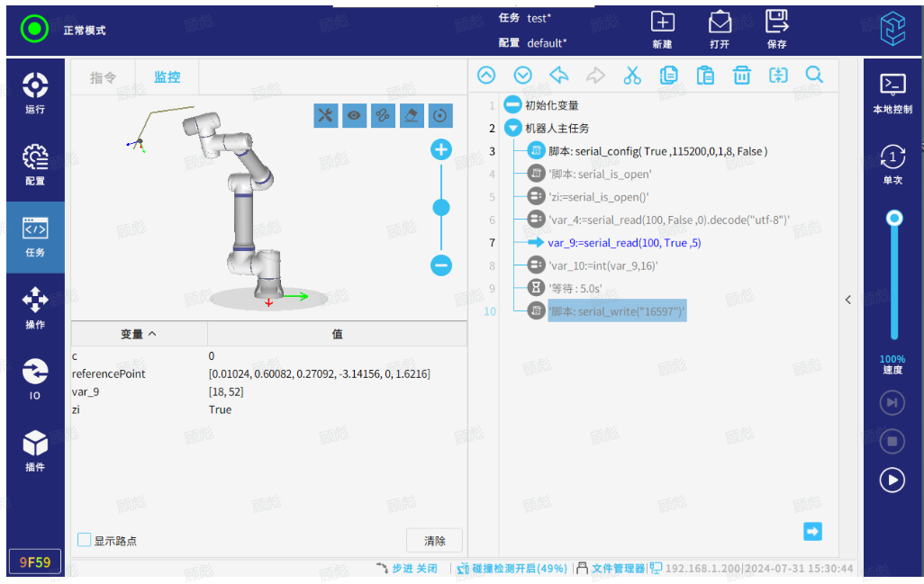Click the trash delete icon above task tree
The height and width of the screenshot is (584, 924).
pos(741,76)
